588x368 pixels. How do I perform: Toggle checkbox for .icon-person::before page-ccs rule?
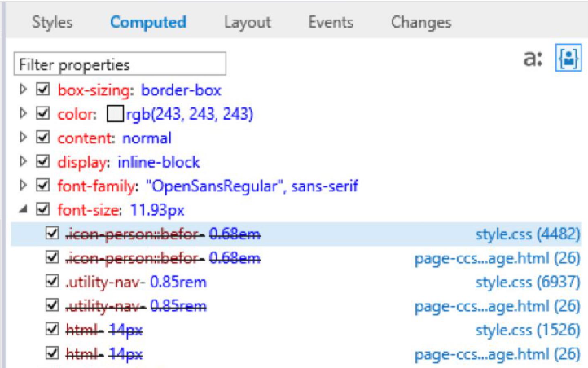[x=52, y=257]
